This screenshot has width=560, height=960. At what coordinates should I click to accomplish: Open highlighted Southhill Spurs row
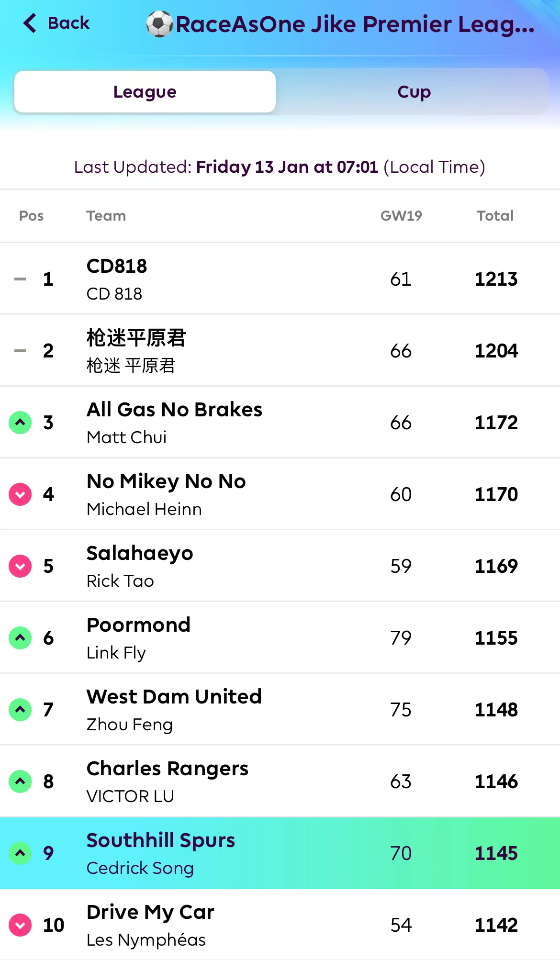click(161, 841)
